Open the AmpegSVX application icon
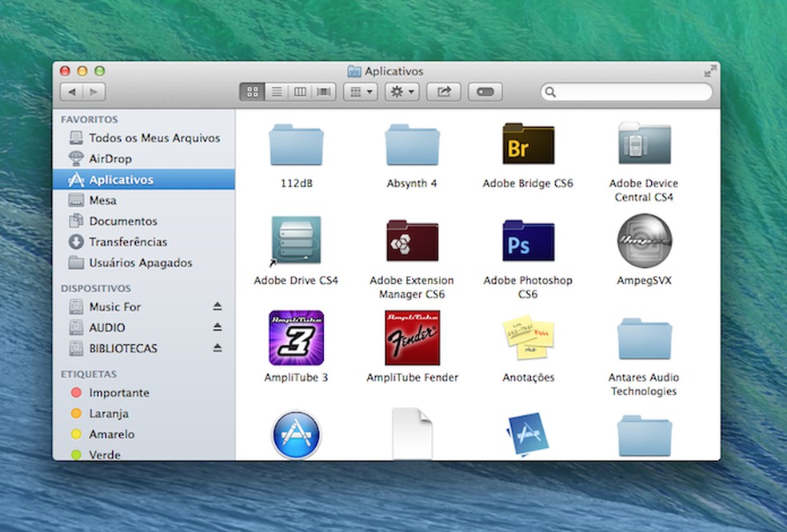 644,241
